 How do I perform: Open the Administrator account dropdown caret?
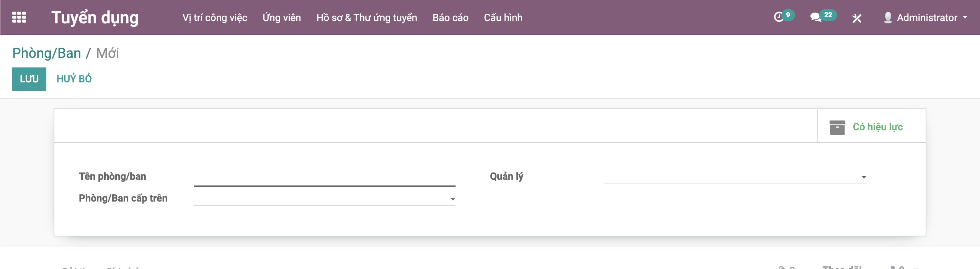click(x=965, y=17)
